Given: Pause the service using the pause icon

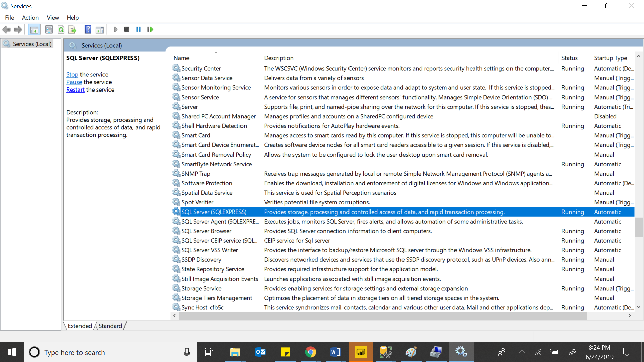Looking at the screenshot, I should click(138, 29).
